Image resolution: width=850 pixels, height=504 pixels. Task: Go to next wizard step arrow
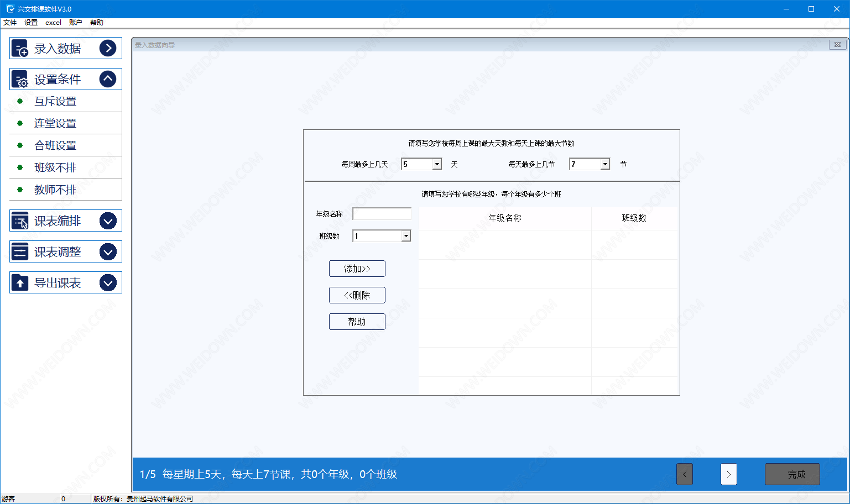[729, 474]
